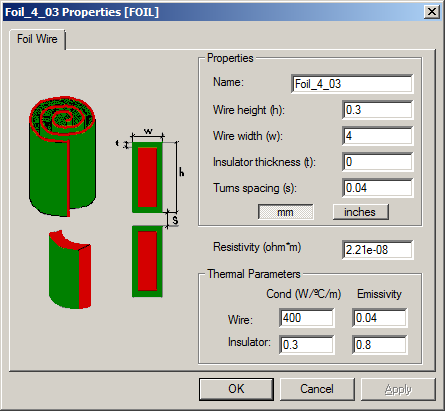Click the Turns spacing (s) field
The height and width of the screenshot is (411, 445).
pos(378,188)
